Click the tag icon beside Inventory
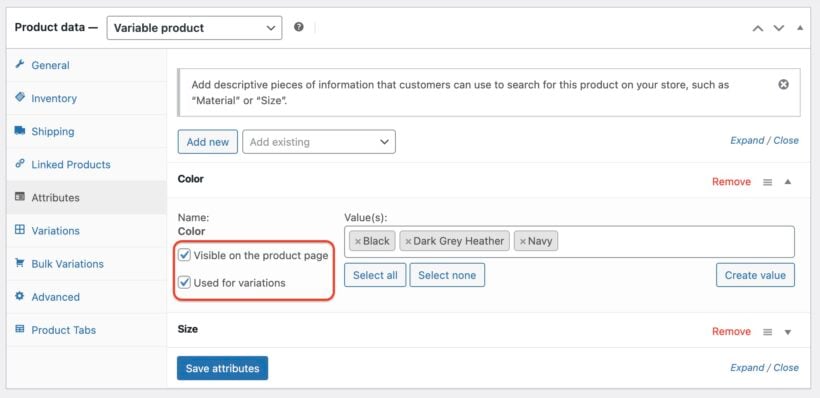 20,97
